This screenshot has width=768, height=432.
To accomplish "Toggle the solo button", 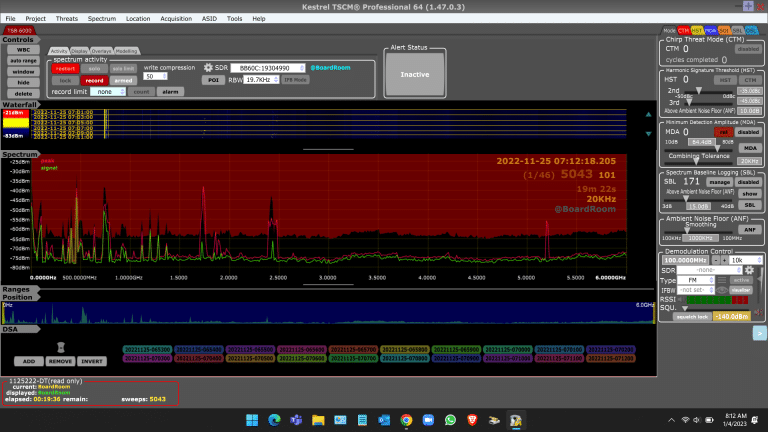I will pyautogui.click(x=94, y=69).
